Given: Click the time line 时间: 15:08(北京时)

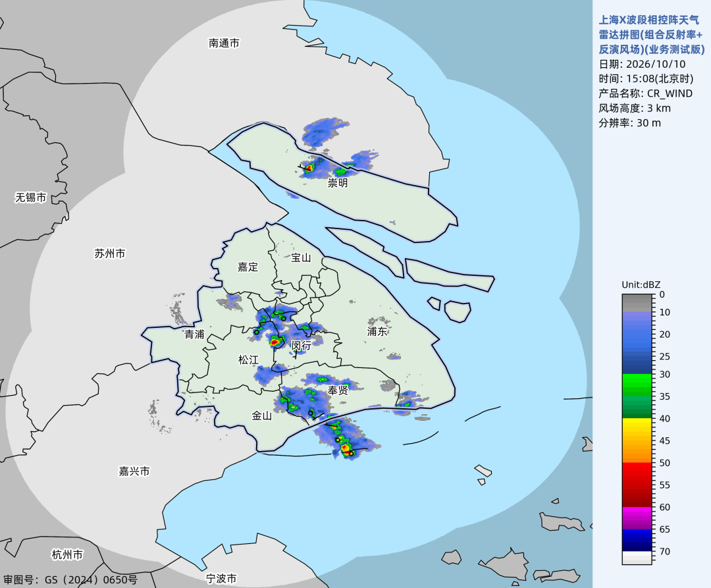Looking at the screenshot, I should click(x=646, y=79).
